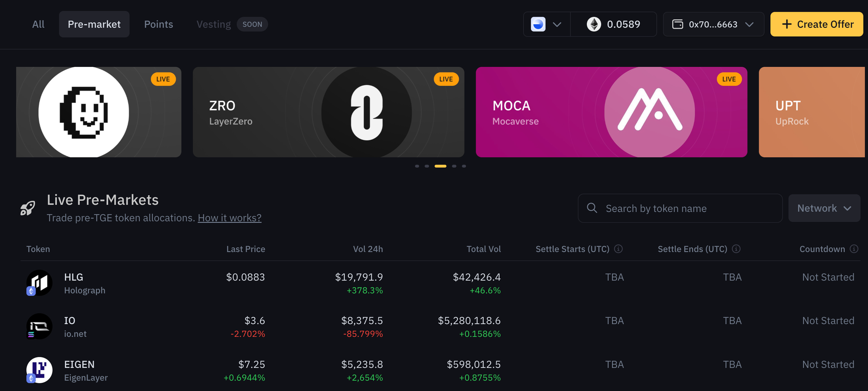
Task: Click the EIGEN last price $7.25
Action: 251,365
